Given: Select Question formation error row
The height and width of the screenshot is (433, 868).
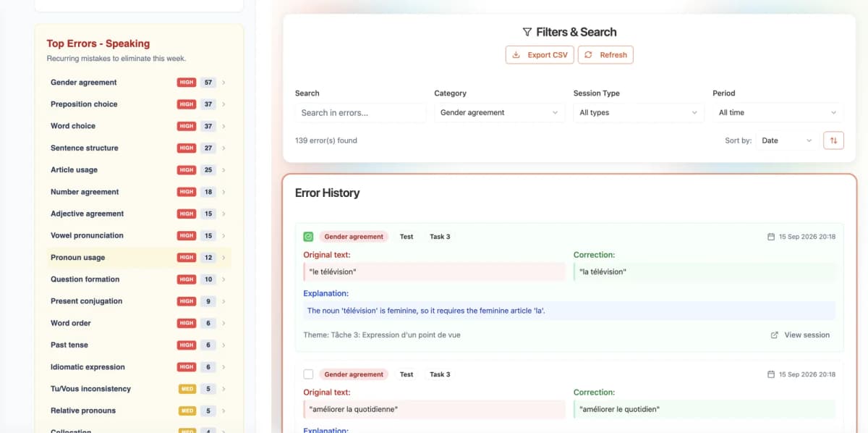Looking at the screenshot, I should tap(139, 279).
